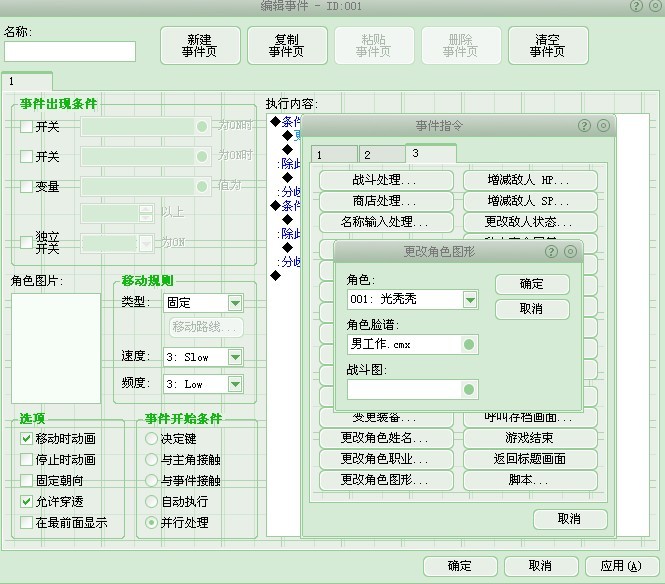Select 自动执行 radio button
This screenshot has height=584, width=665.
[x=151, y=502]
